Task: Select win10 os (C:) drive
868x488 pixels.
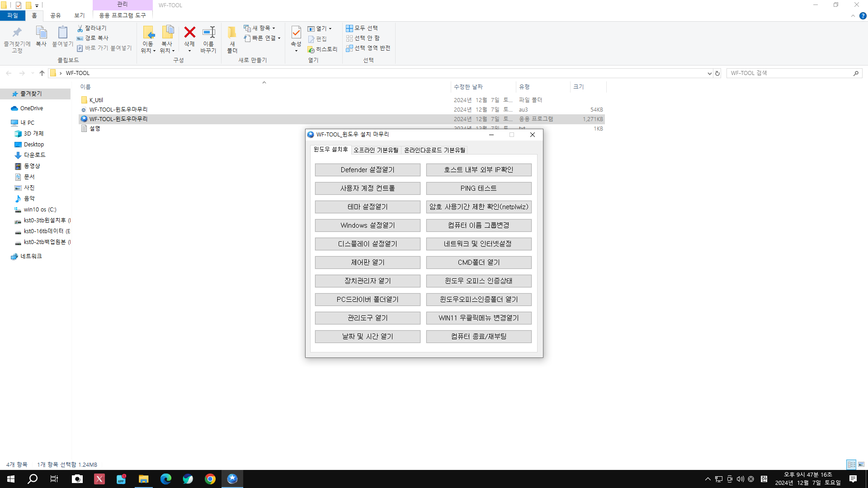Action: tap(40, 210)
